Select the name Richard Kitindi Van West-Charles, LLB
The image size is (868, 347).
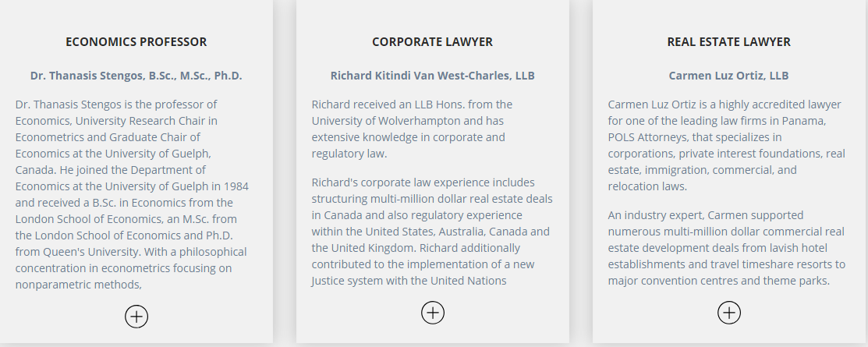point(432,76)
